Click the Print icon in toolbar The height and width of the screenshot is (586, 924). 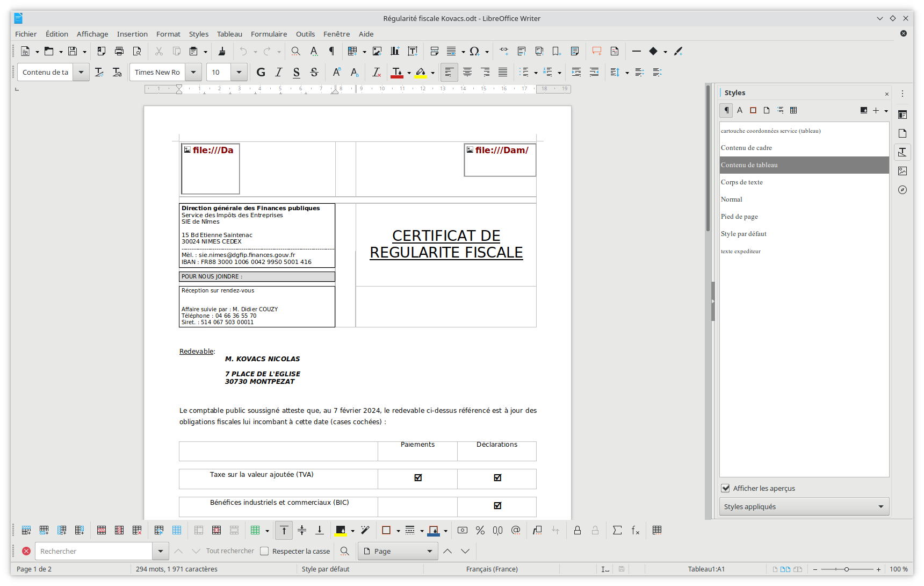click(x=119, y=51)
